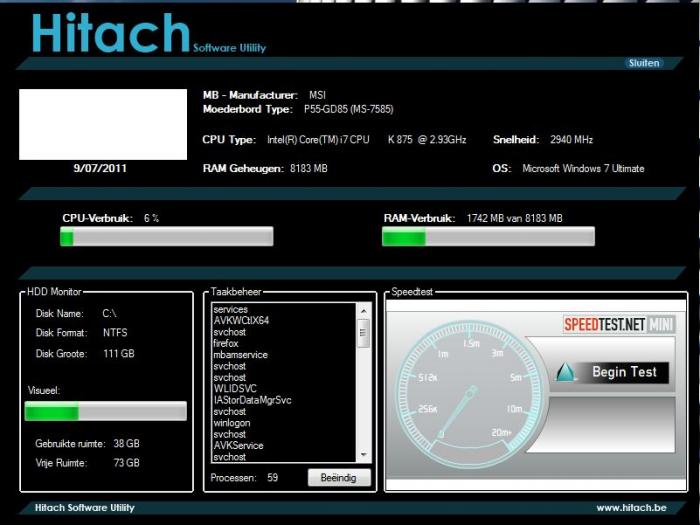
Task: Click the Beëindig button
Action: [339, 478]
